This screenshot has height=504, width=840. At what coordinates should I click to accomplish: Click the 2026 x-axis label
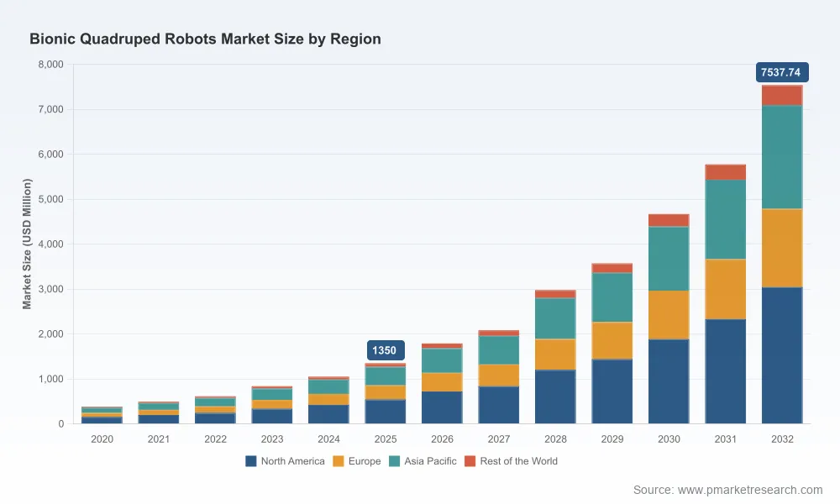[x=442, y=439]
